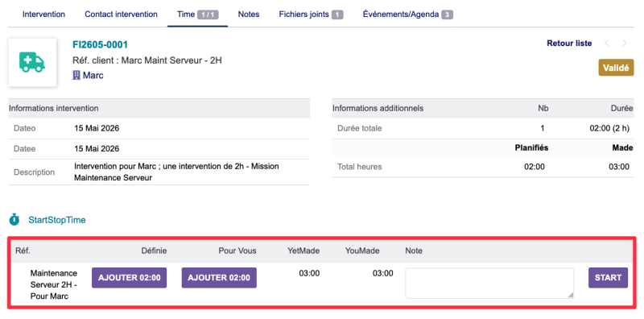Screen dimensions: 644x319
Task: Click the Note column header
Action: pyautogui.click(x=414, y=251)
